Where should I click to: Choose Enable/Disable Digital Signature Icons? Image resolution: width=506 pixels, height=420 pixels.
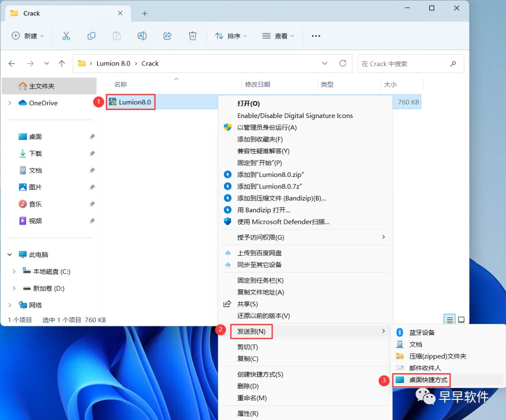(305, 116)
